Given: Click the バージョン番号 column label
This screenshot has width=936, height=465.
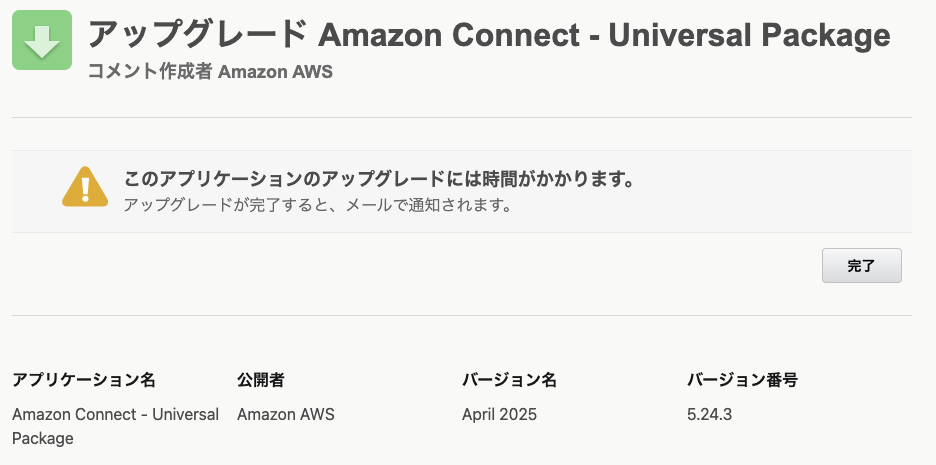Looking at the screenshot, I should (x=742, y=380).
